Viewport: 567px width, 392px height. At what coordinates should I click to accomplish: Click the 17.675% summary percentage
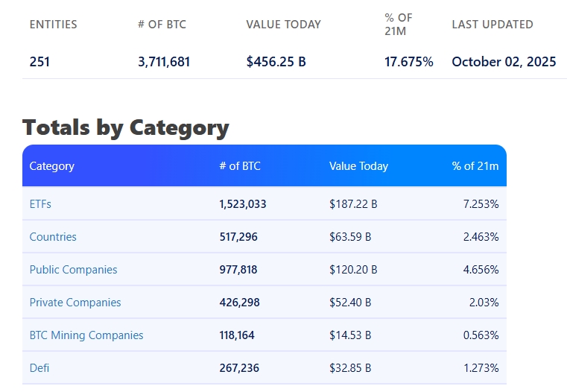coord(408,62)
